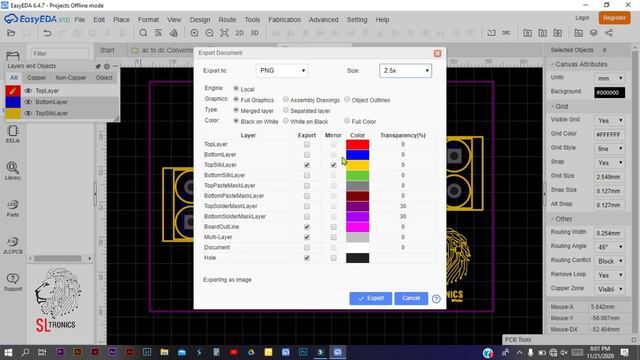This screenshot has width=640, height=360.
Task: Open the Size dropdown
Action: [x=405, y=71]
